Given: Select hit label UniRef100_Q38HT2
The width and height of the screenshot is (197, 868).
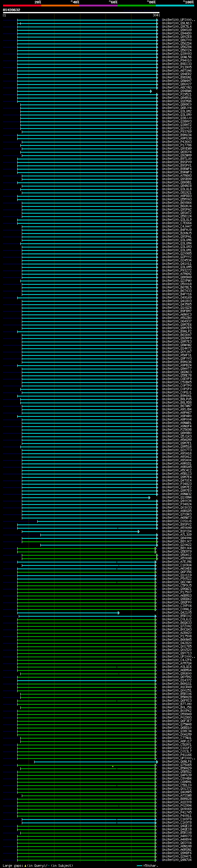Looking at the screenshot, I should [x=177, y=125].
